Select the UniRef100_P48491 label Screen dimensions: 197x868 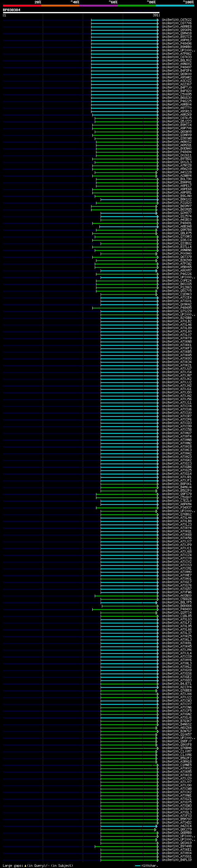tap(177, 223)
